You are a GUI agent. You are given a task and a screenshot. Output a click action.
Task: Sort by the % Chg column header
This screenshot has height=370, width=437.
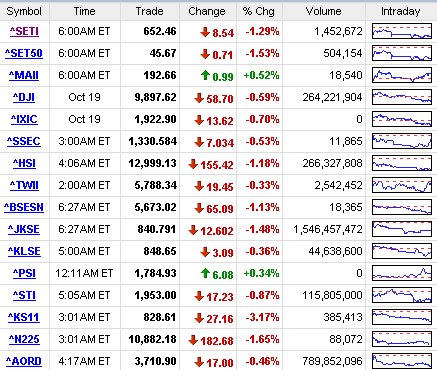coord(259,11)
